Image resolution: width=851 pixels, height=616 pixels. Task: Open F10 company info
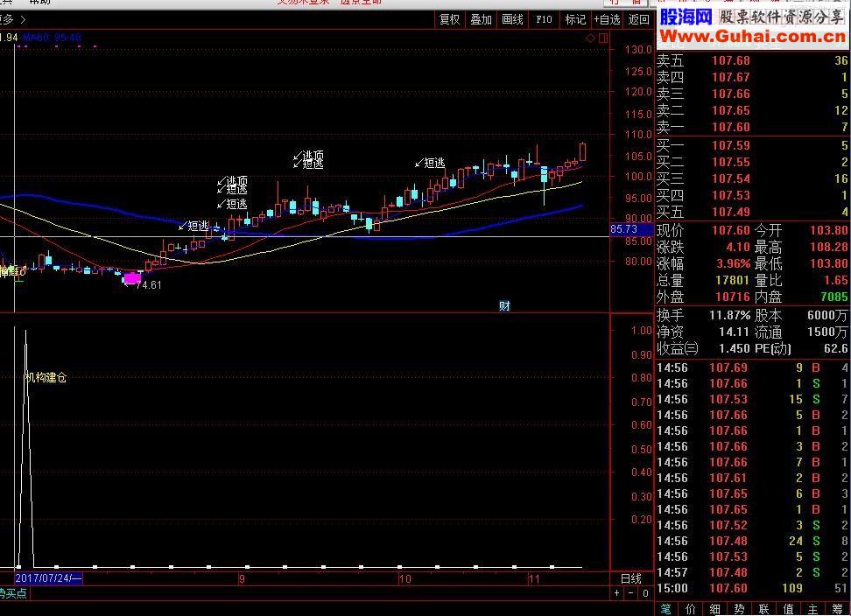coord(544,19)
